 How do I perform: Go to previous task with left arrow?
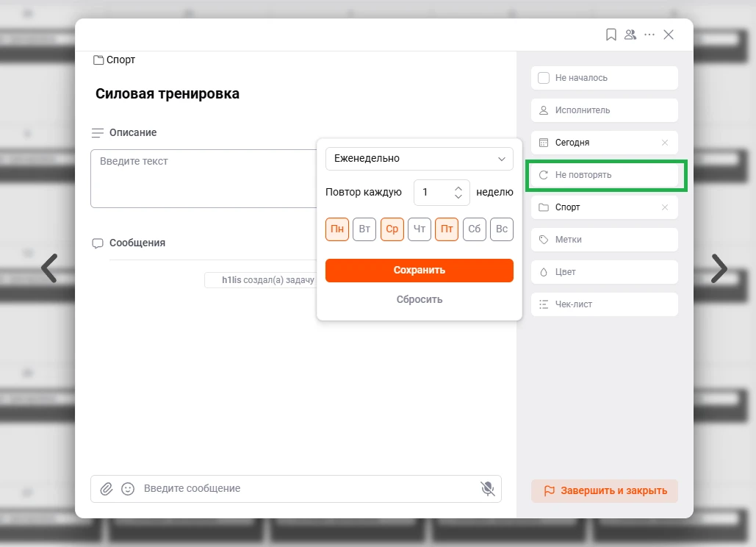coord(49,268)
